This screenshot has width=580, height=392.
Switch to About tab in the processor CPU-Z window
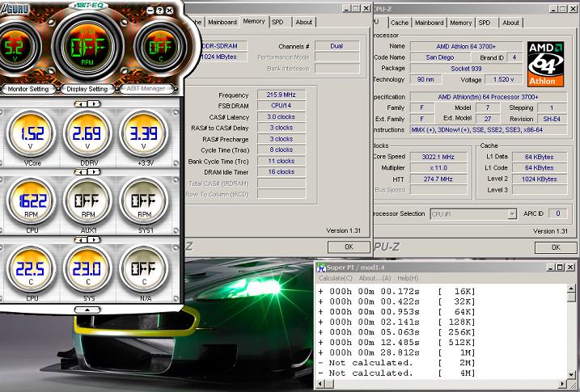coord(510,23)
